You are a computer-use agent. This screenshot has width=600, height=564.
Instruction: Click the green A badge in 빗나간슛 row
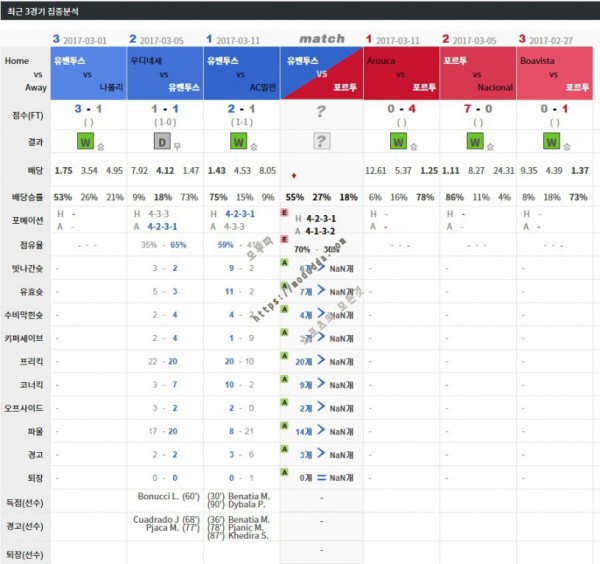(x=284, y=263)
